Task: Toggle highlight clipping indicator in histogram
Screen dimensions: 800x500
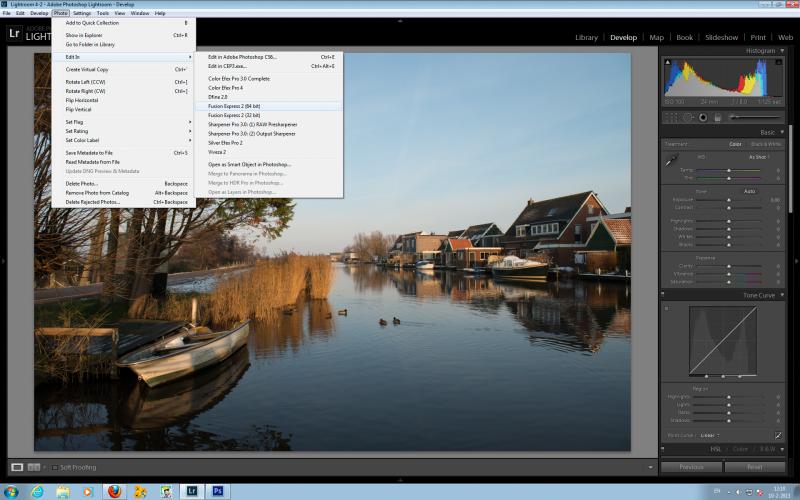Action: click(x=779, y=62)
